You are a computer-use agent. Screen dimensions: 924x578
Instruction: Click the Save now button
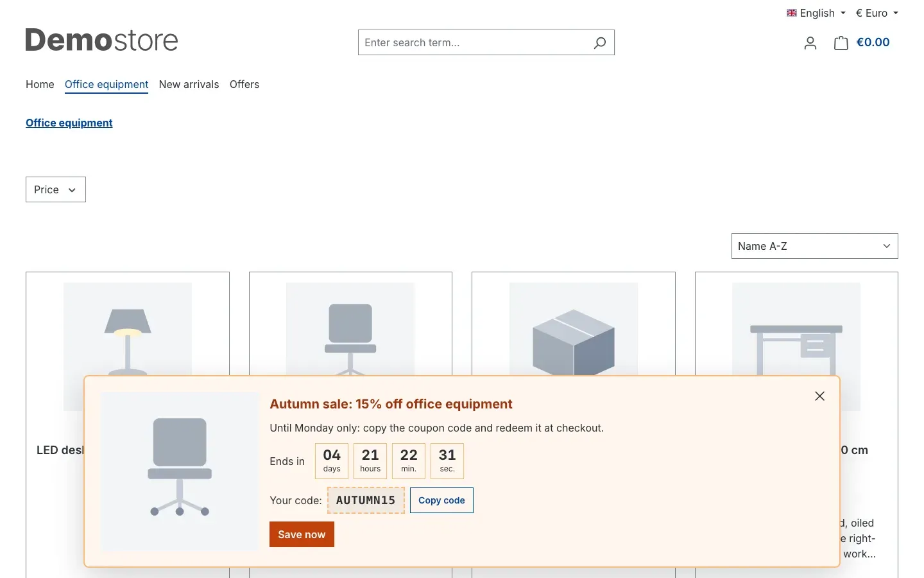tap(302, 534)
